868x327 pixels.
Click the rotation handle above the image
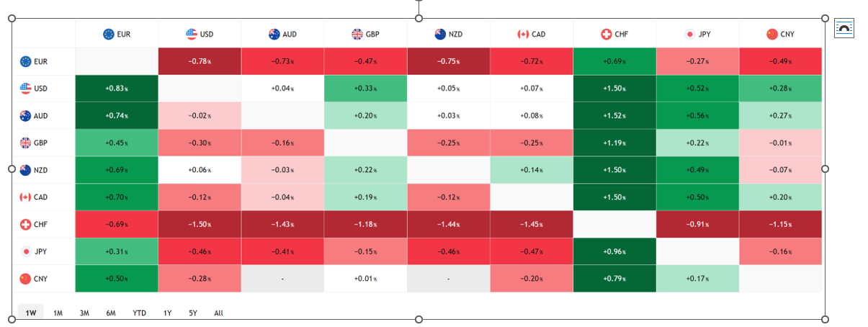[x=419, y=2]
